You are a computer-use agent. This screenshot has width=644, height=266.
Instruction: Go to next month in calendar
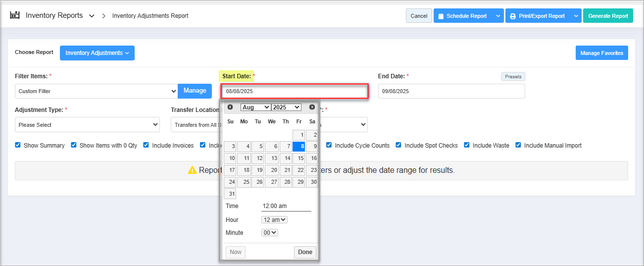click(312, 107)
